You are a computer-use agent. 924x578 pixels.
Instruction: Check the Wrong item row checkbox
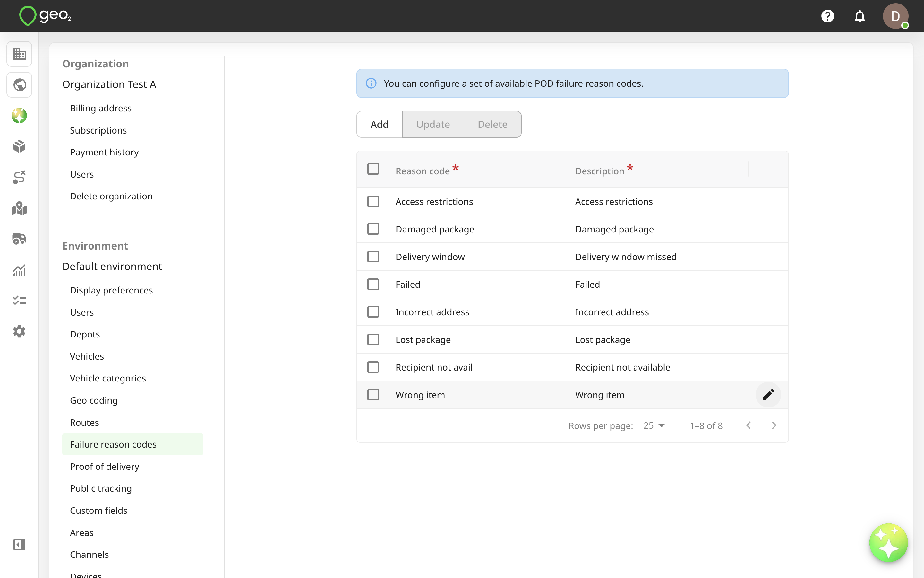click(x=373, y=395)
